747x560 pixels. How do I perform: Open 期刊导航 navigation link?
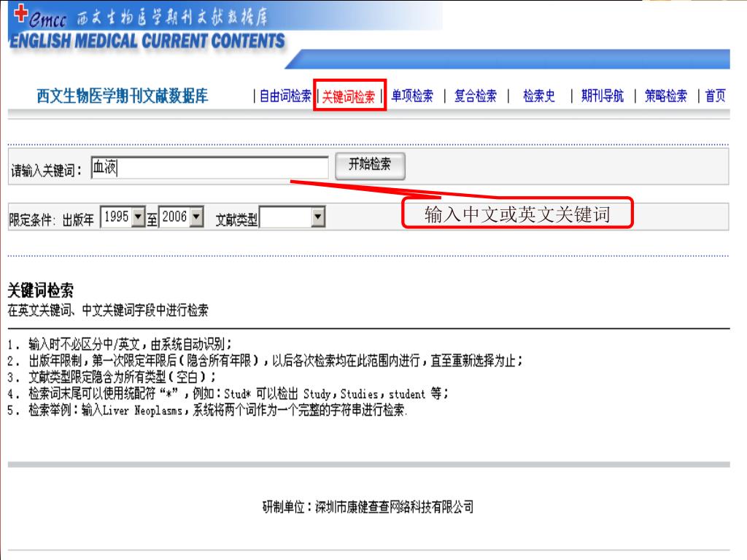[602, 96]
